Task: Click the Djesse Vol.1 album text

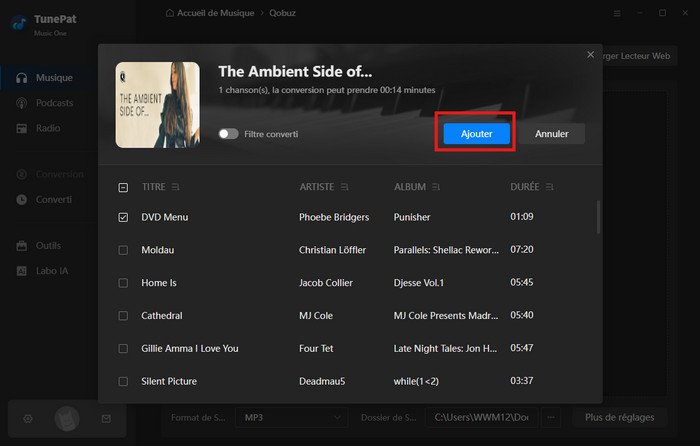Action: point(419,283)
